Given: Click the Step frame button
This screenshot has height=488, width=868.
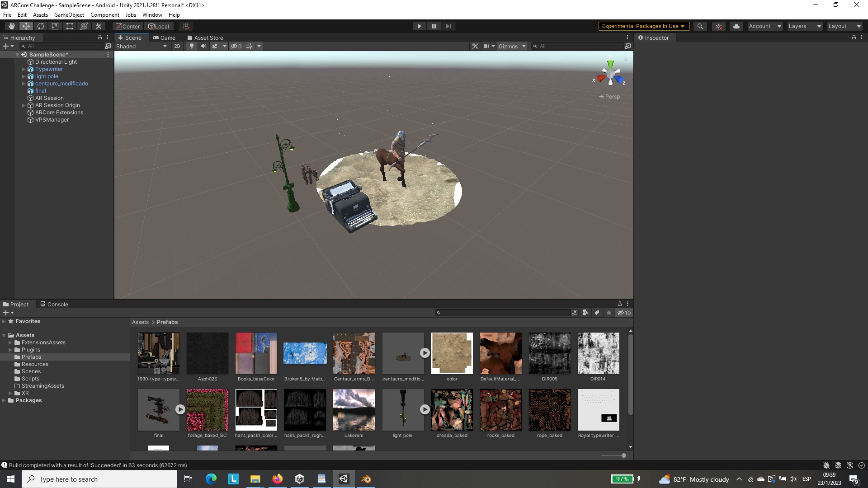Looking at the screenshot, I should tap(448, 26).
